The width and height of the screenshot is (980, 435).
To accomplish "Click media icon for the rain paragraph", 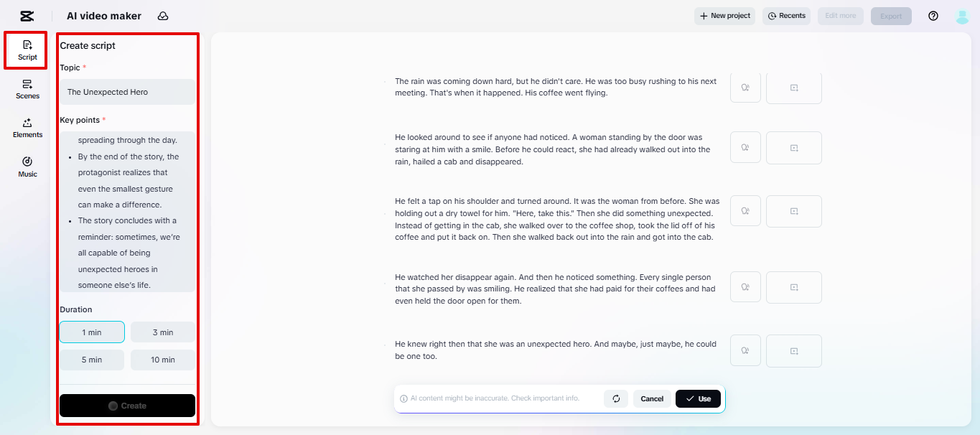I will tap(794, 88).
